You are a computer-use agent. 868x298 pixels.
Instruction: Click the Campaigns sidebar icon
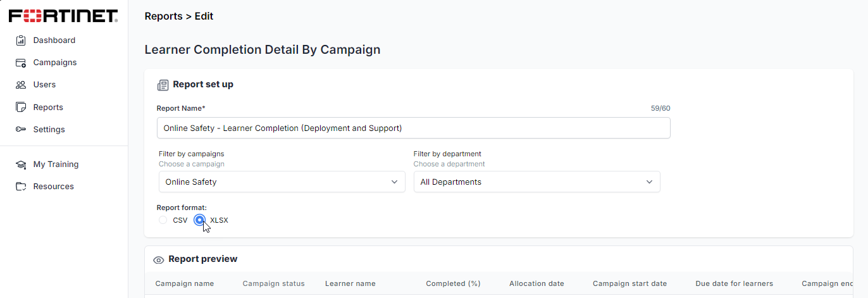[x=21, y=63]
